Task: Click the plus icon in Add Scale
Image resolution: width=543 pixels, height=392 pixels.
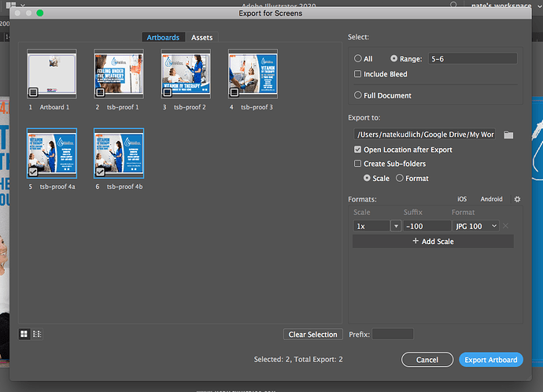Action: [416, 241]
